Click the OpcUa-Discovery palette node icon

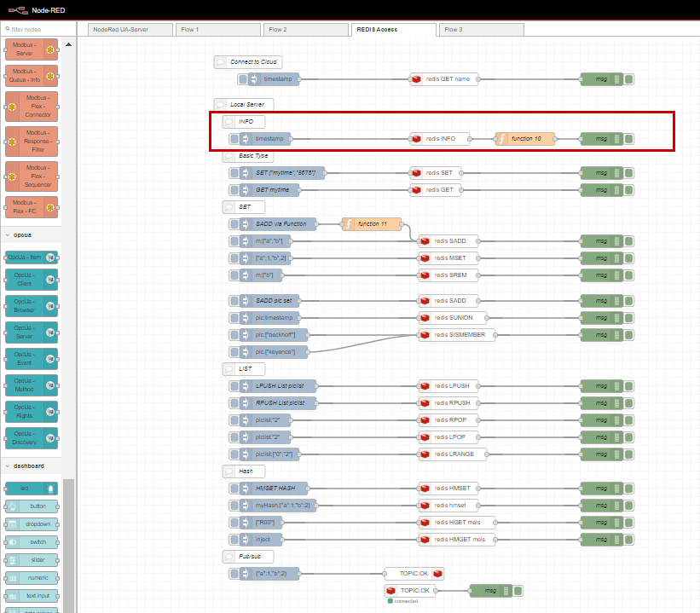pyautogui.click(x=50, y=438)
